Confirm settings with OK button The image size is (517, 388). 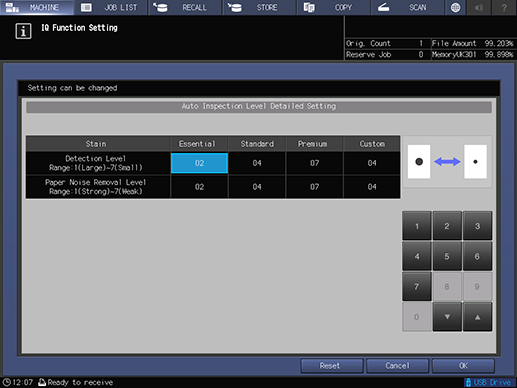(463, 366)
